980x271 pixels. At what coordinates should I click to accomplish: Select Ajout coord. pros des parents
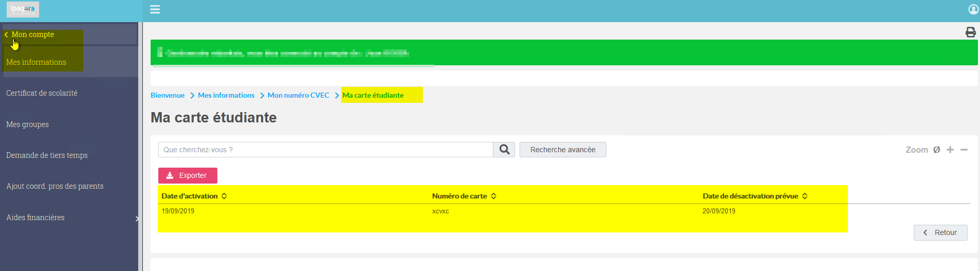click(x=55, y=186)
